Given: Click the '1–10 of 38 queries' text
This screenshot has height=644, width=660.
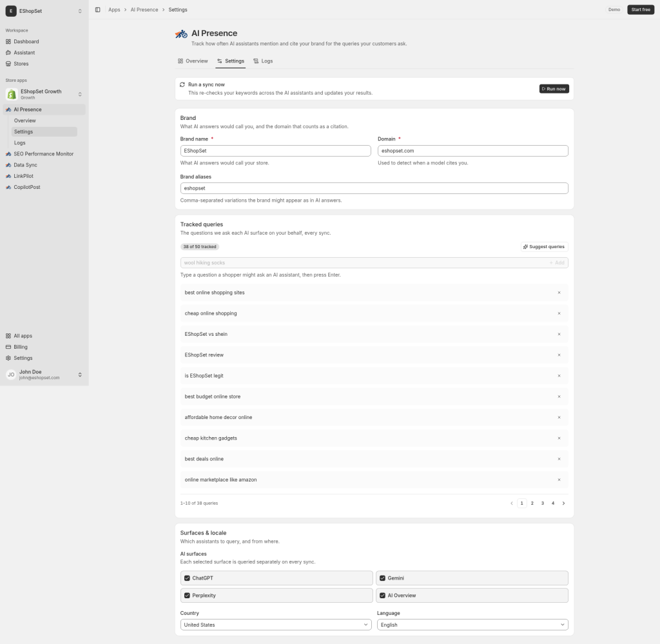Looking at the screenshot, I should click(x=199, y=503).
